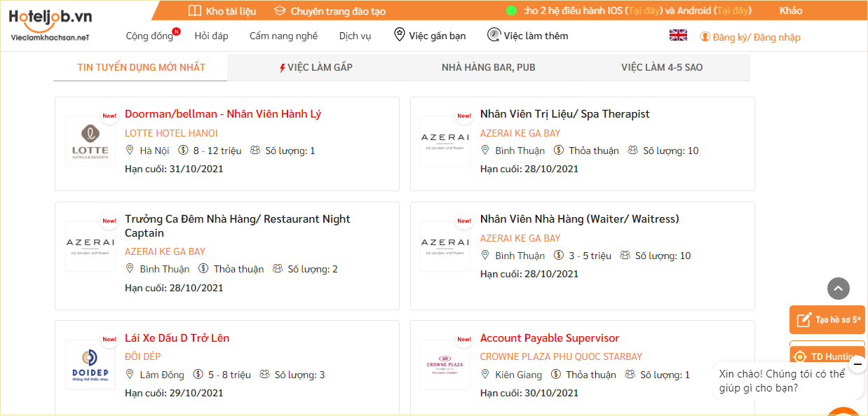The width and height of the screenshot is (868, 416).
Task: Click the badge icon of Việc gần bạn
Action: pos(400,34)
